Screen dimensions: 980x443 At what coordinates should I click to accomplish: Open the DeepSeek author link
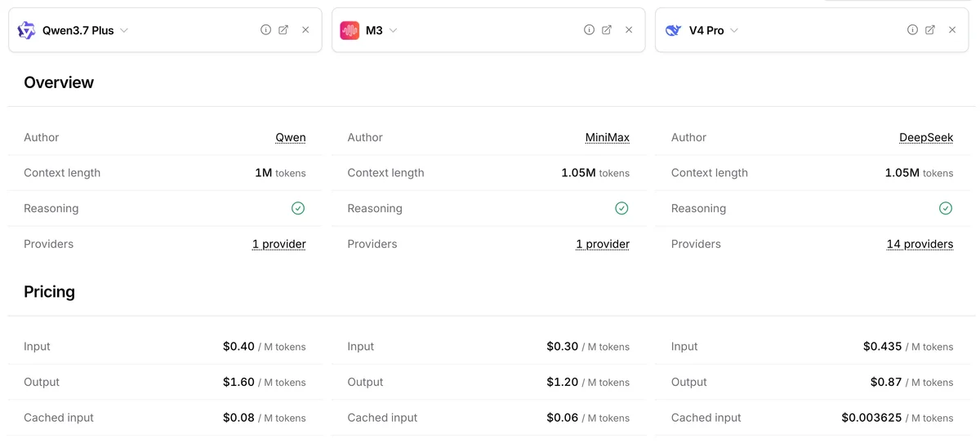(926, 137)
